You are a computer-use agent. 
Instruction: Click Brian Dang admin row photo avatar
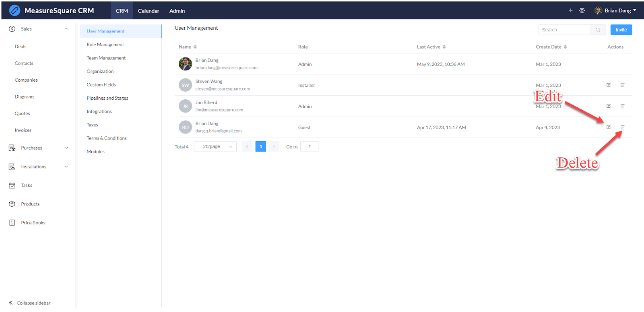click(185, 64)
